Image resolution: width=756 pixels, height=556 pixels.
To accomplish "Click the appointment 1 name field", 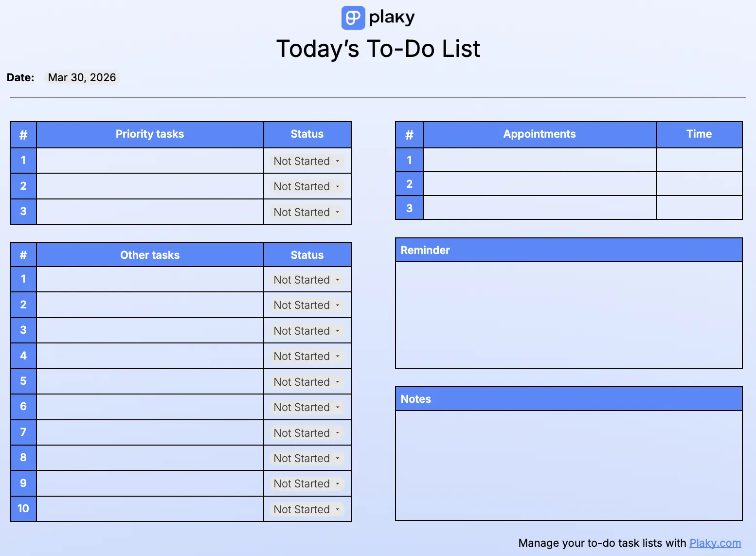I will [539, 160].
